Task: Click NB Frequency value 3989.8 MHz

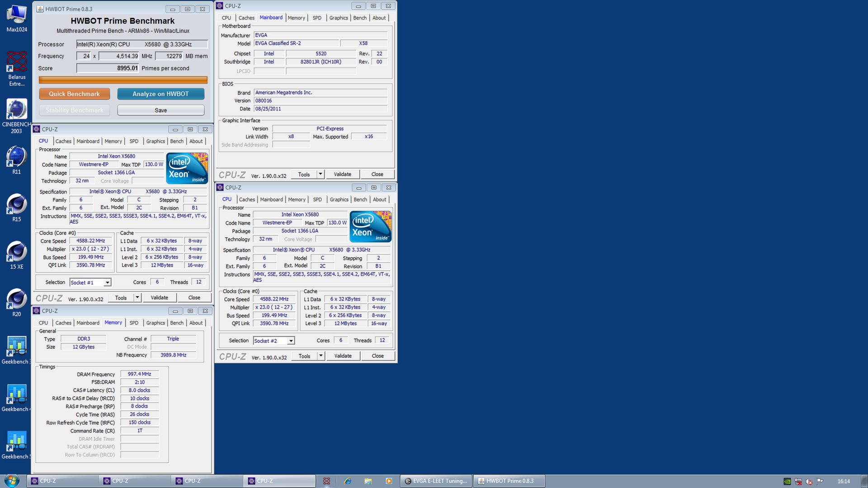Action: (x=173, y=355)
